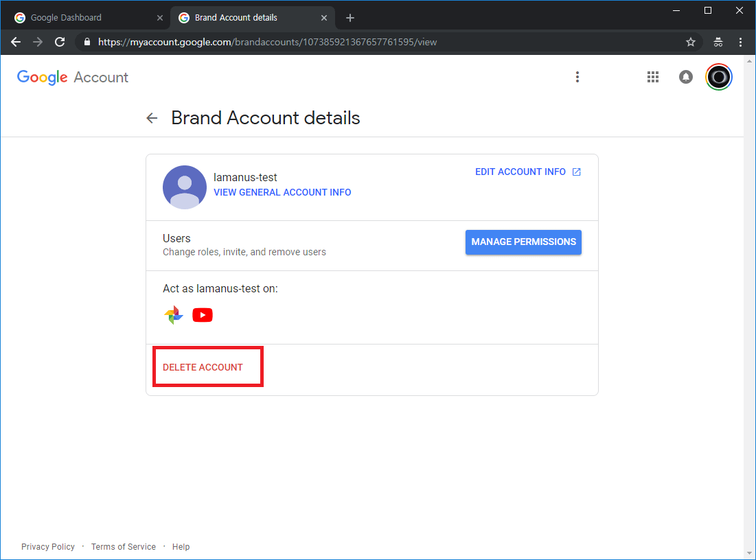Click the Delete Account link
Screen dimensions: 756x560
203,367
